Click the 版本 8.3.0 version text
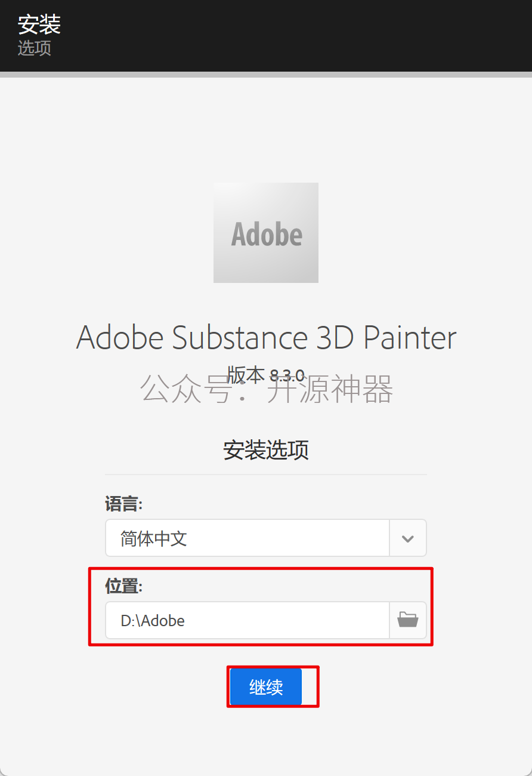 click(266, 375)
